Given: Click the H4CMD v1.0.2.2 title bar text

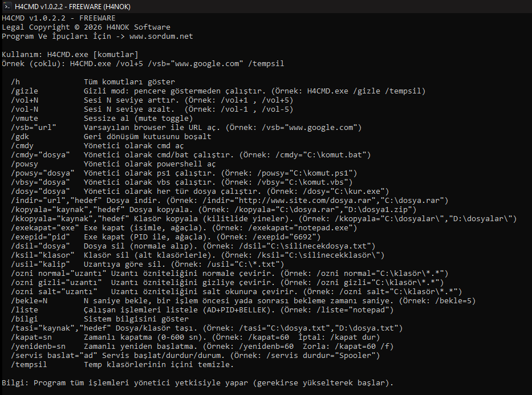Looking at the screenshot, I should click(x=72, y=6).
